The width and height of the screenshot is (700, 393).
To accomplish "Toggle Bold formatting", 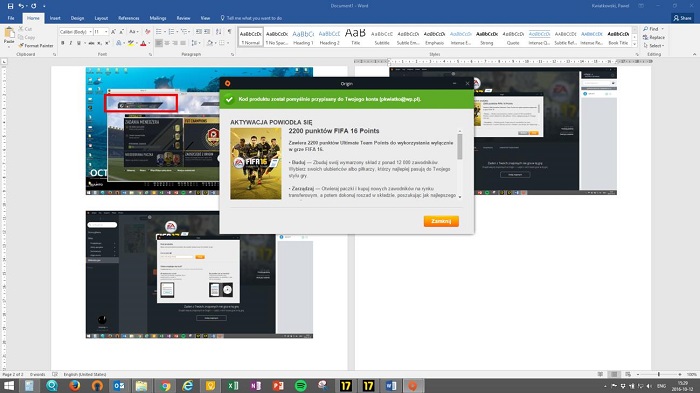I will coord(62,43).
